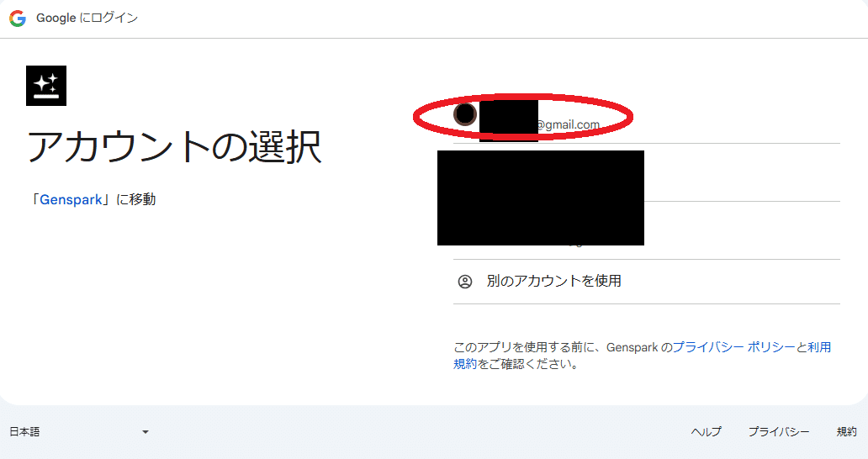The image size is (868, 459).
Task: Select the account entry directly above 別のアカウントを使用
Action: (x=647, y=230)
